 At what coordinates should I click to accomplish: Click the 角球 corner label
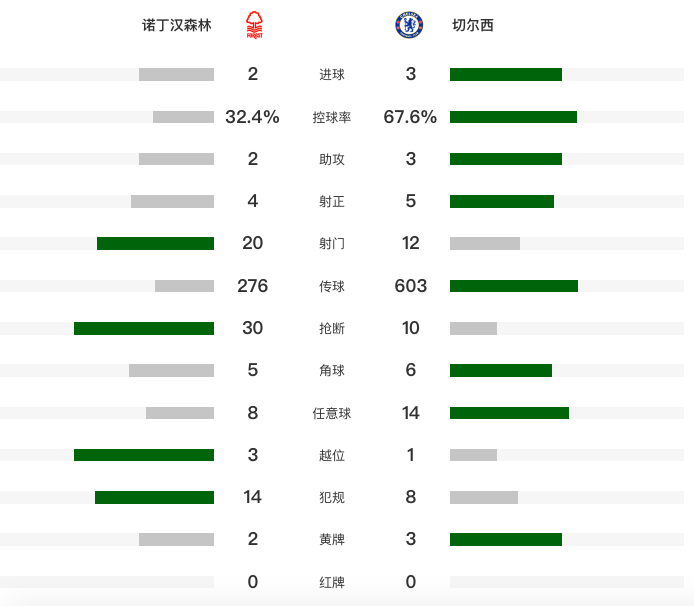[x=332, y=370]
